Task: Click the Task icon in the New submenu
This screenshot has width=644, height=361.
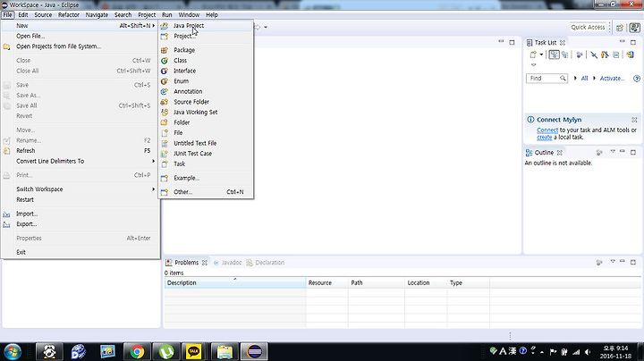Action: 165,164
